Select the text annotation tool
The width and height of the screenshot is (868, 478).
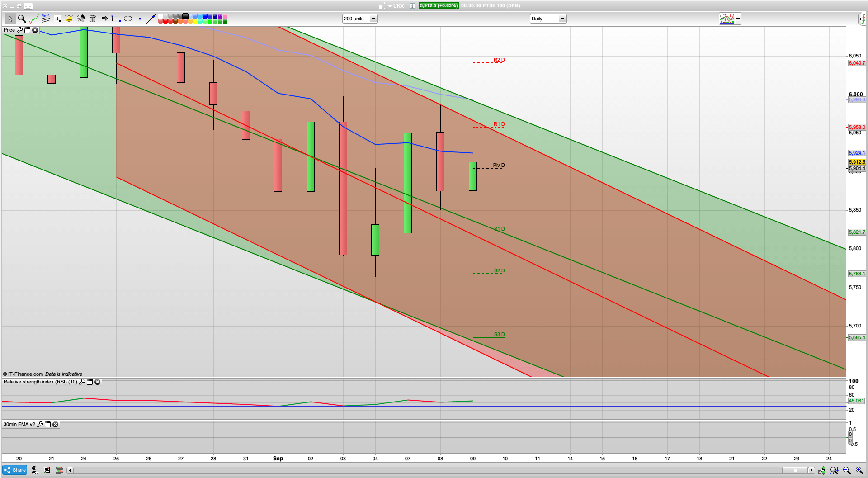click(57, 19)
